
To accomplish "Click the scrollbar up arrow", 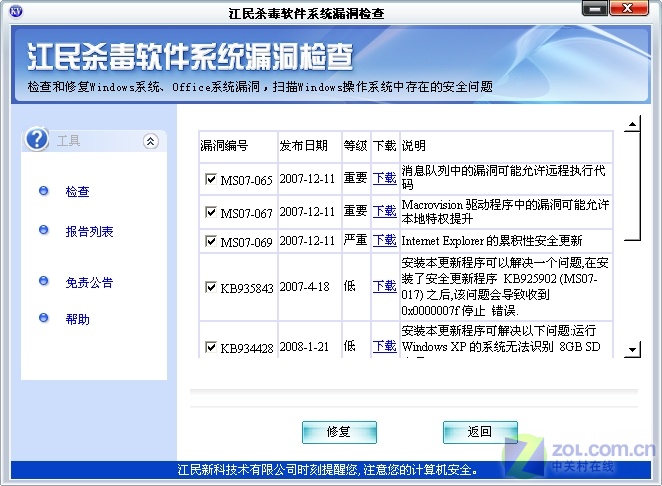I will click(632, 124).
